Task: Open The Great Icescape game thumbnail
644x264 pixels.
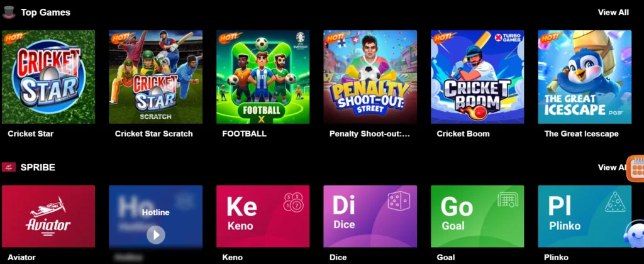Action: [584, 77]
